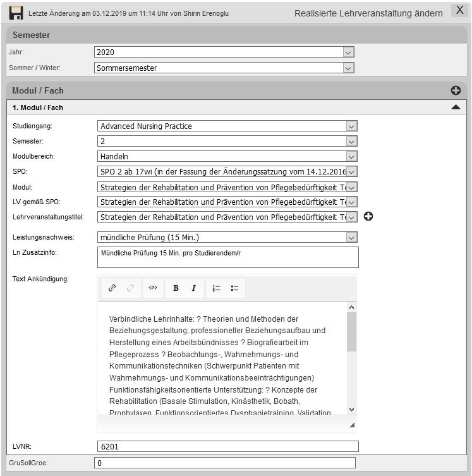
Task: Click the save floppy disk icon
Action: [16, 13]
